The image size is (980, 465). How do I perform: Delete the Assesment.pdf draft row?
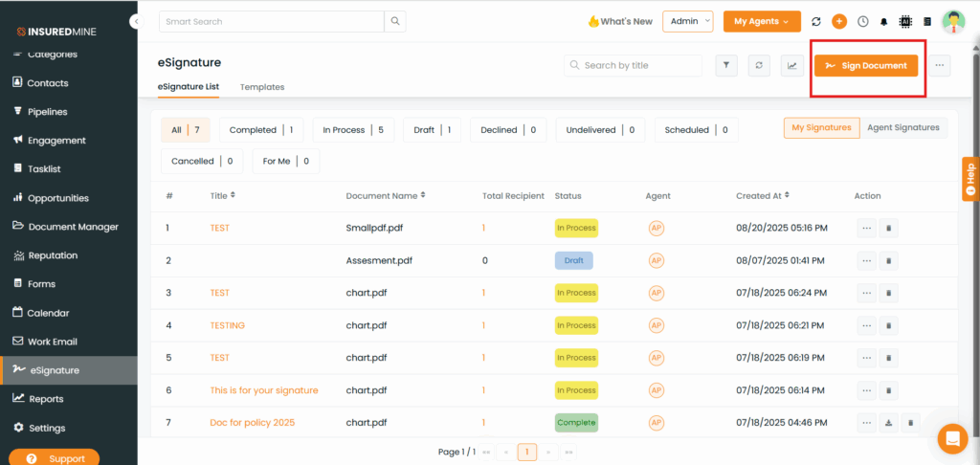click(x=889, y=260)
